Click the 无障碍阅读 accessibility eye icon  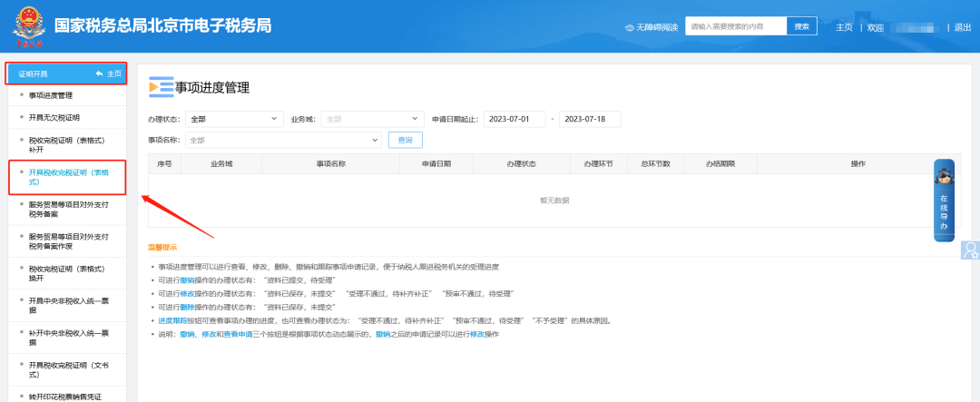pyautogui.click(x=630, y=27)
